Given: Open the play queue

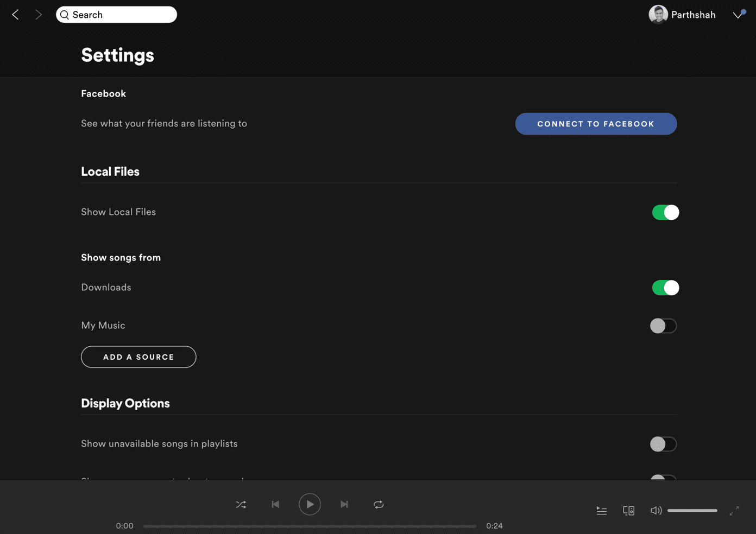Looking at the screenshot, I should click(x=602, y=511).
